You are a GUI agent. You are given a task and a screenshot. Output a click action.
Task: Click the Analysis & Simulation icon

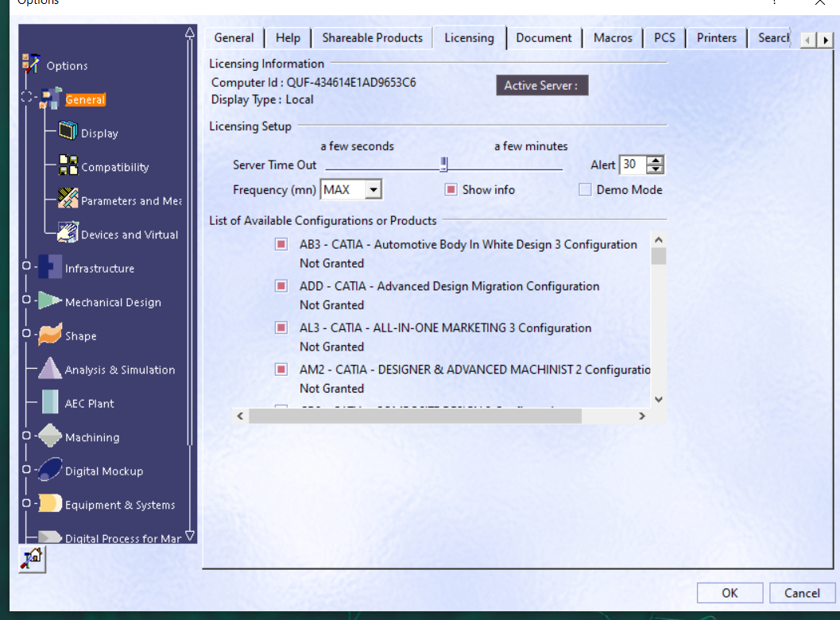50,368
